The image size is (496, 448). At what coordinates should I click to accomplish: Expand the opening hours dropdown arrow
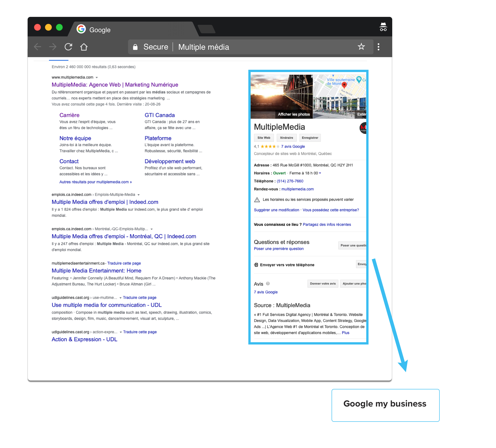[320, 173]
